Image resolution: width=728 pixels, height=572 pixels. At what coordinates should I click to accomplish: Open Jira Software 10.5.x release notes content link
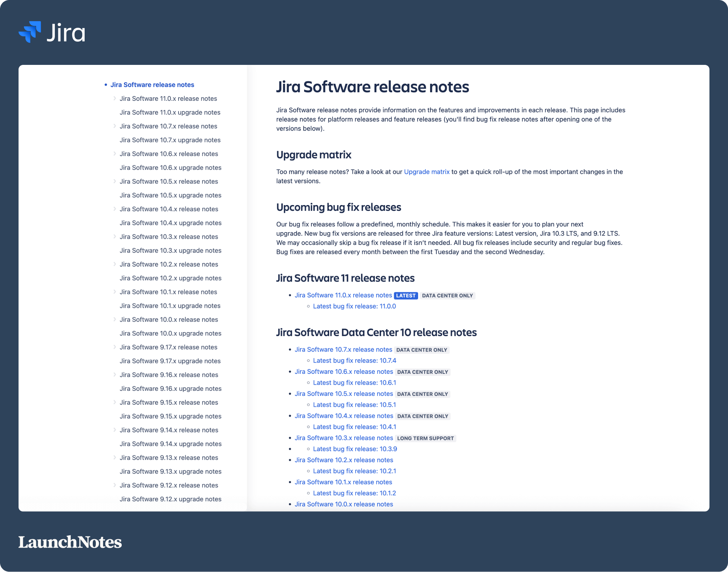tap(344, 394)
